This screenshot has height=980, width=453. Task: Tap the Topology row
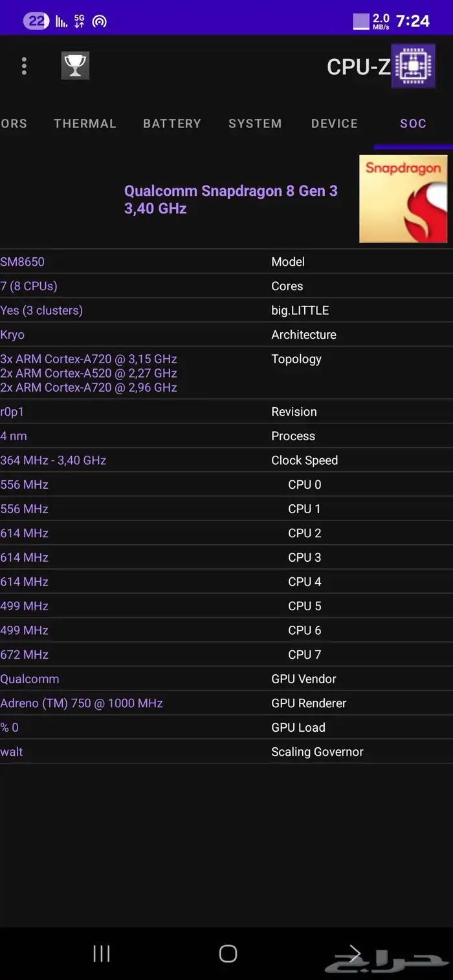click(226, 373)
